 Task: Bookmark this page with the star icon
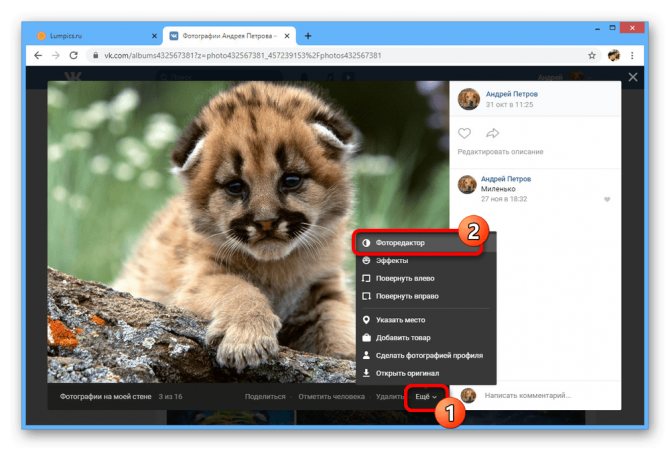(592, 56)
